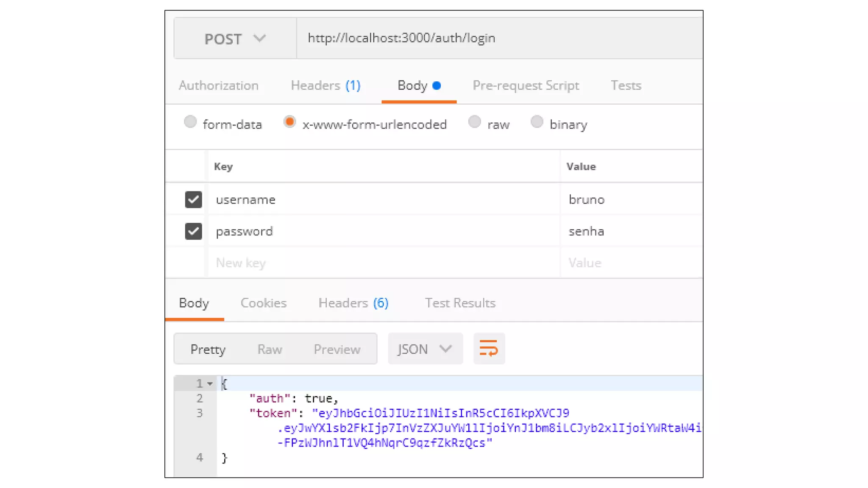
Task: Open the Pre-request Script tab
Action: pyautogui.click(x=526, y=86)
